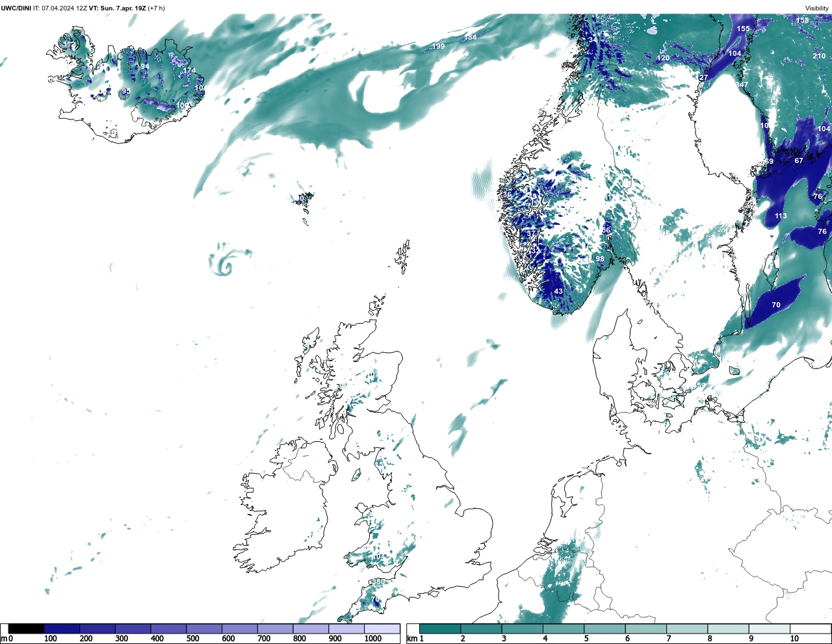This screenshot has width=832, height=644.
Task: Select the '27' visibility value label
Action: point(703,77)
